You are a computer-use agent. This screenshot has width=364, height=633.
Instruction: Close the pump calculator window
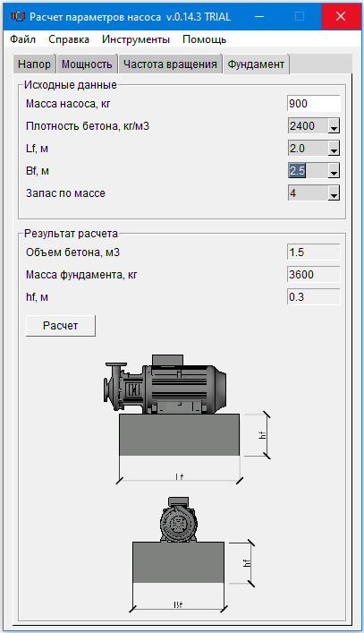(x=341, y=16)
